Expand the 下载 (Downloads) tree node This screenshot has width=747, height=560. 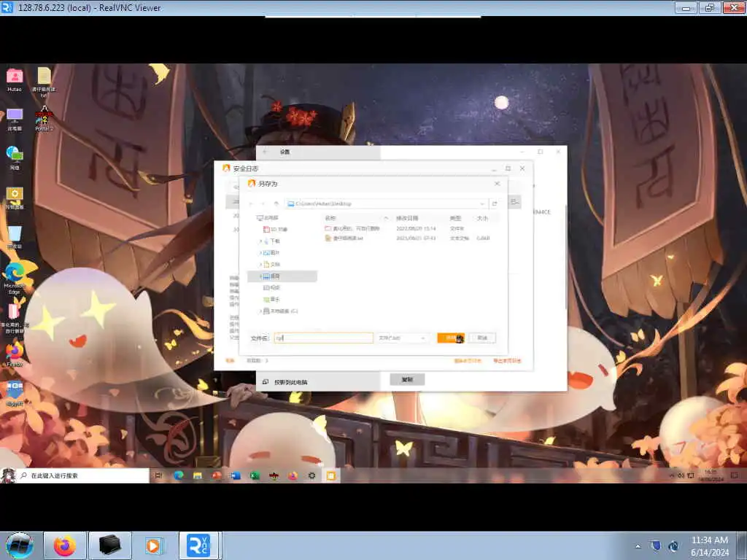click(x=260, y=241)
